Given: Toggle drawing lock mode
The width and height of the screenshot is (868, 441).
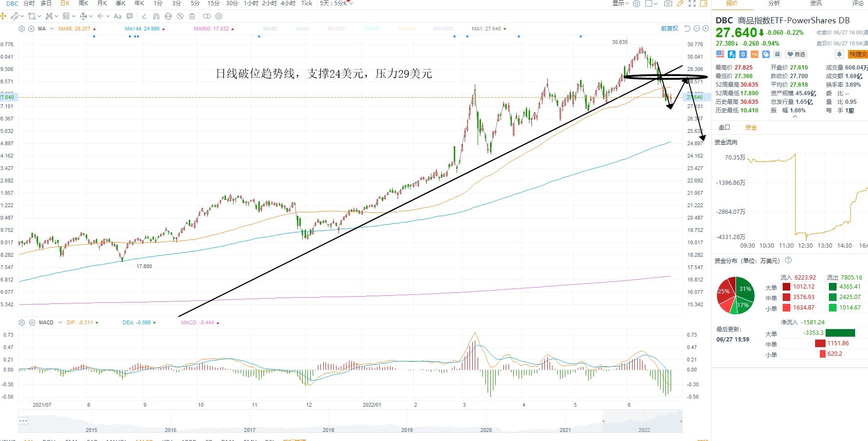Looking at the screenshot, I should [168, 16].
